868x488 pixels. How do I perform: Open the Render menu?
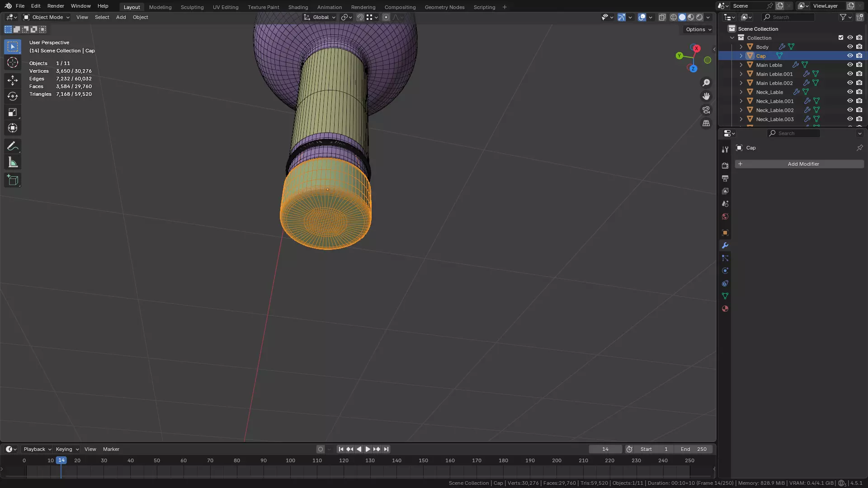tap(56, 6)
